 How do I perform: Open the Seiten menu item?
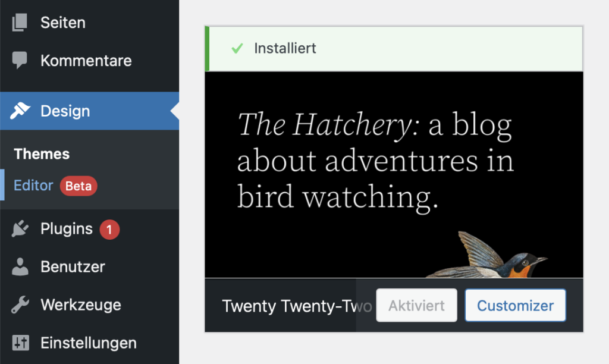pos(63,23)
